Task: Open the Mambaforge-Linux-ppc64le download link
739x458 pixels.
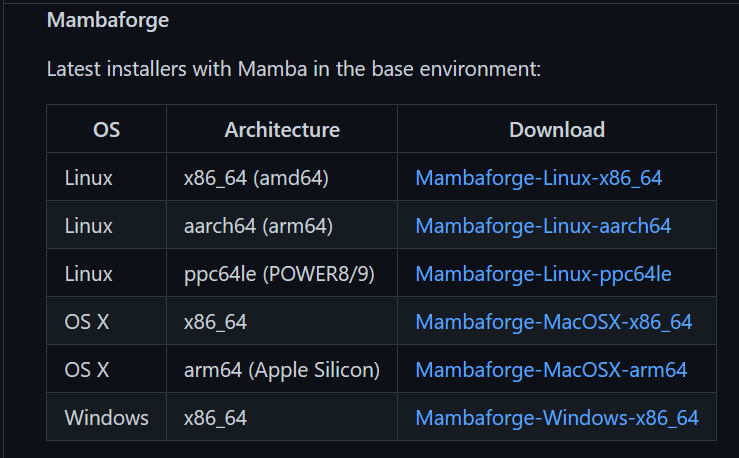Action: pyautogui.click(x=543, y=274)
